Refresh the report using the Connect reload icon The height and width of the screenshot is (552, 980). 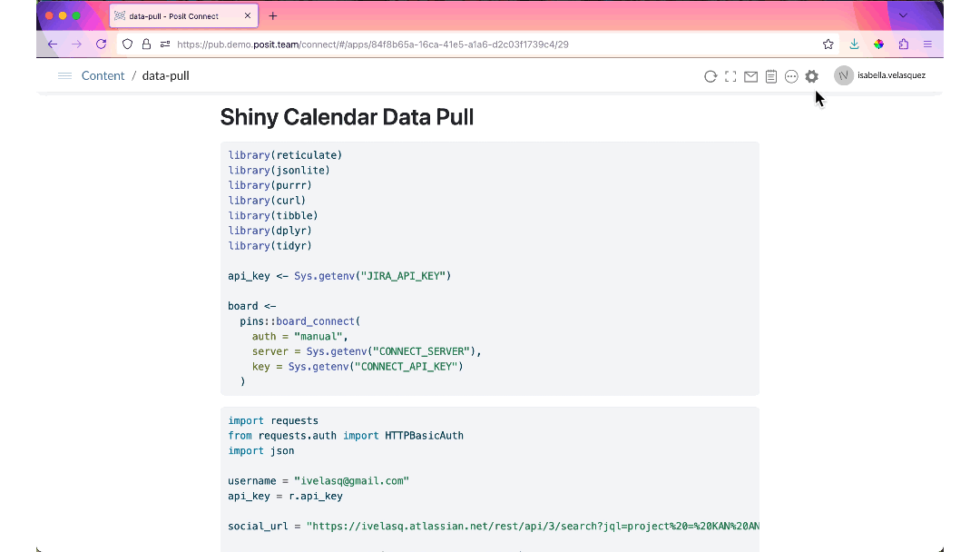coord(710,76)
